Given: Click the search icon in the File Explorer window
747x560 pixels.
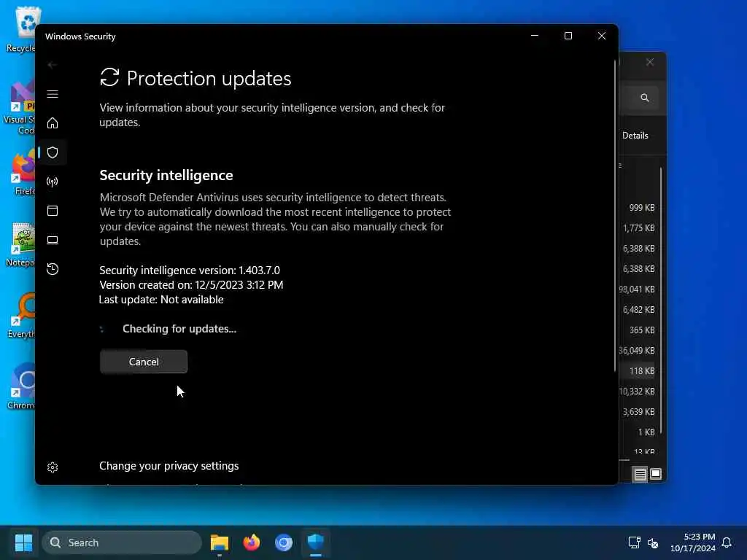Looking at the screenshot, I should pos(645,98).
